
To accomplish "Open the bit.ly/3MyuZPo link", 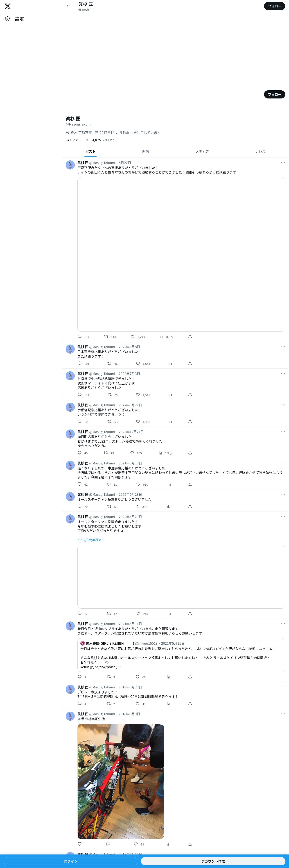I will pos(89,540).
